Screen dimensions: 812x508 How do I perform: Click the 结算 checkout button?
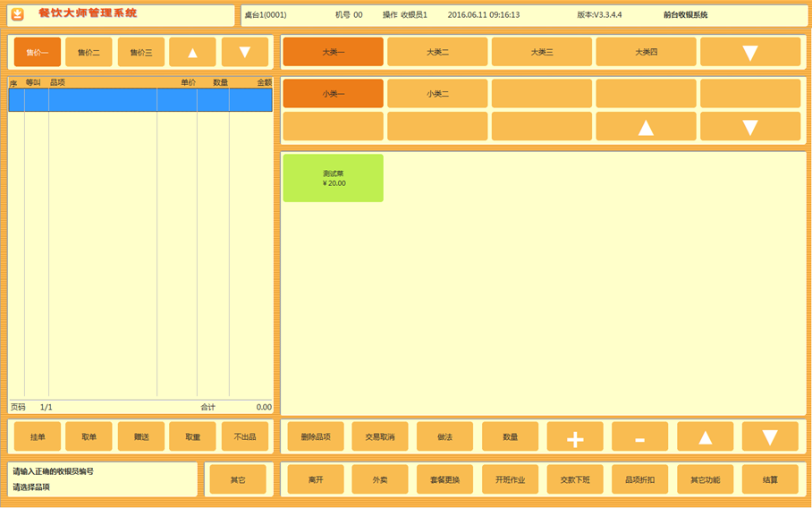click(769, 479)
